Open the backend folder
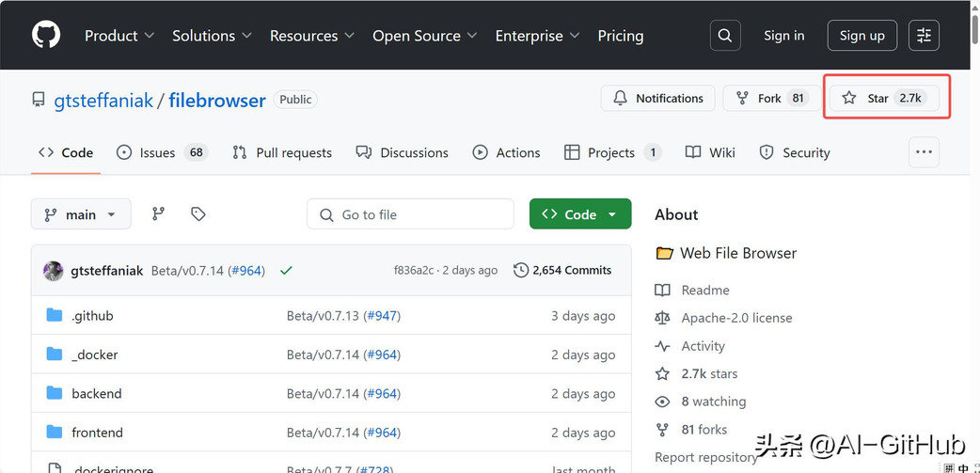 [97, 394]
